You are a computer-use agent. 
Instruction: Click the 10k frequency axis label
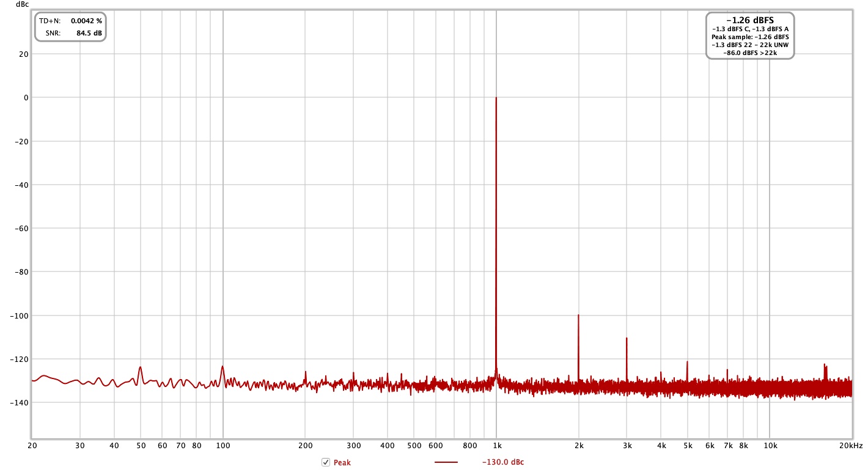(x=771, y=446)
